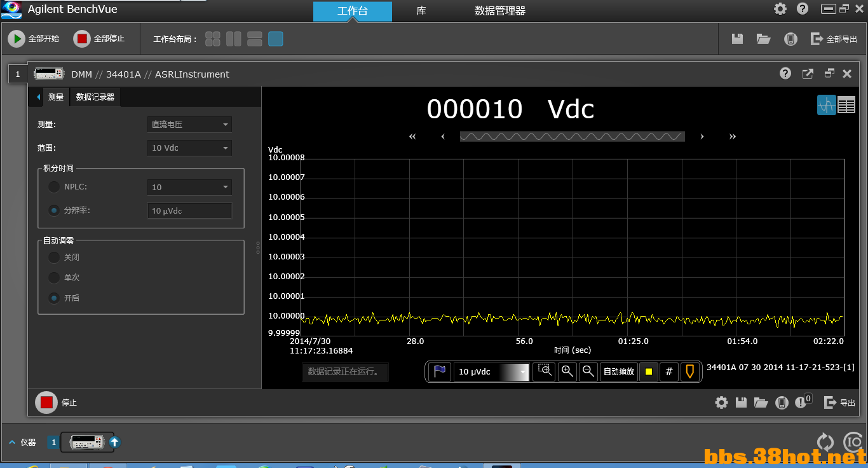
Task: Click the DMM panel number 1 tab
Action: click(18, 74)
